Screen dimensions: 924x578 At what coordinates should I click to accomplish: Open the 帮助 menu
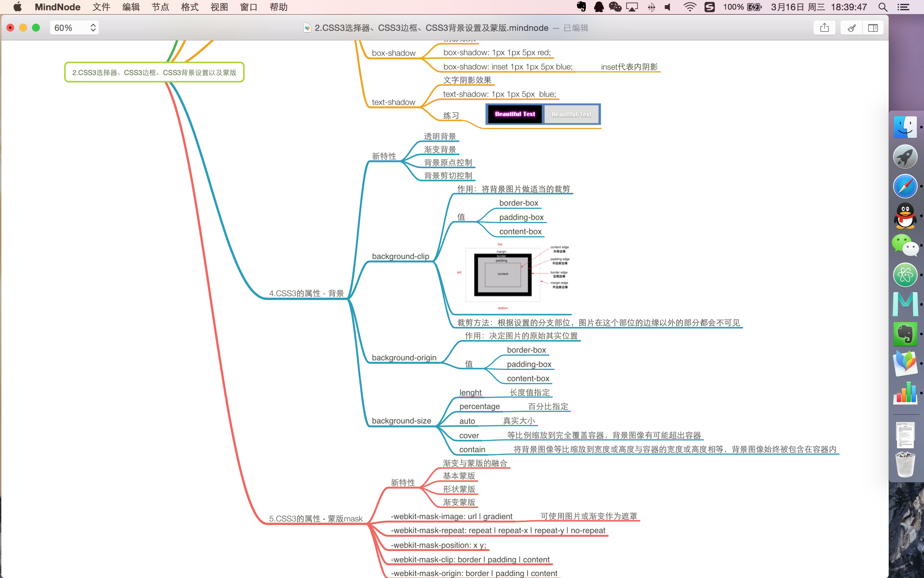278,7
